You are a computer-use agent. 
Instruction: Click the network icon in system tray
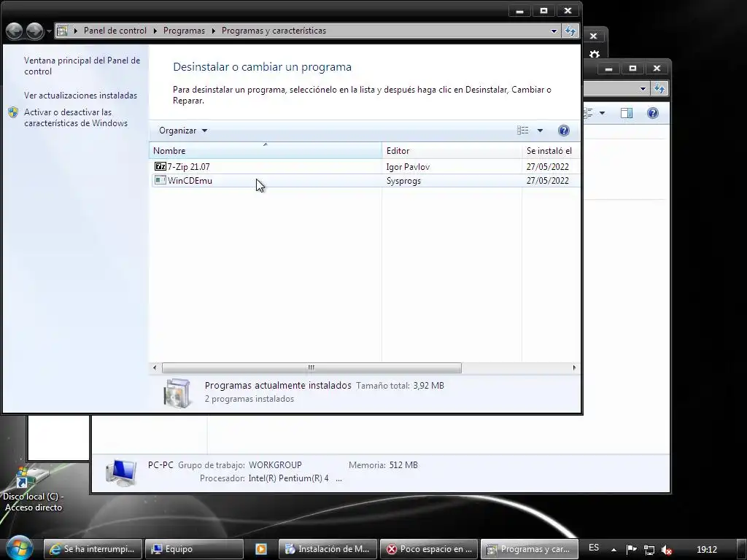pyautogui.click(x=649, y=550)
